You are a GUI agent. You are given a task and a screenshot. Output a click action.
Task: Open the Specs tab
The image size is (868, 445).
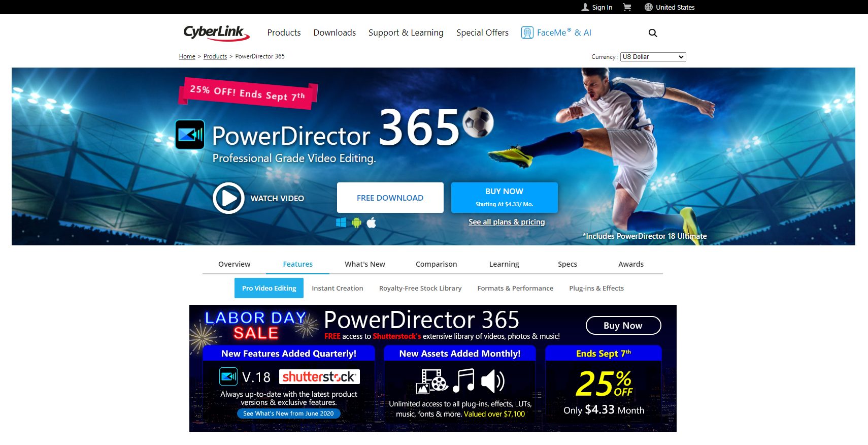tap(567, 264)
